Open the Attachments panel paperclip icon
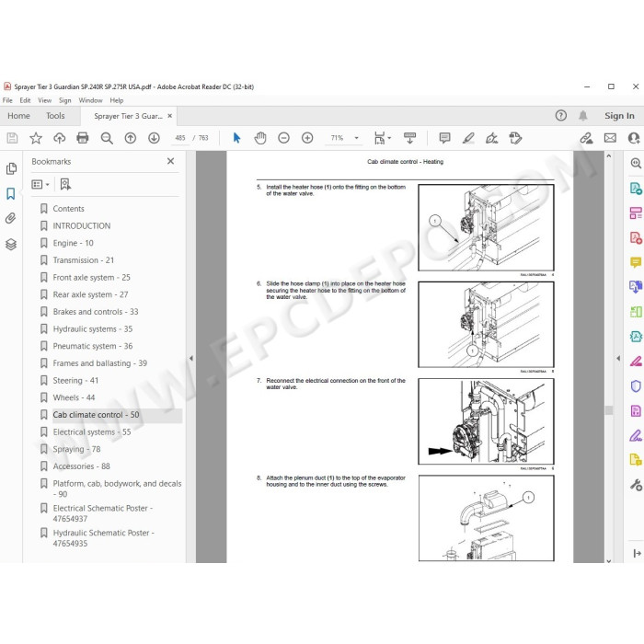 (11, 218)
